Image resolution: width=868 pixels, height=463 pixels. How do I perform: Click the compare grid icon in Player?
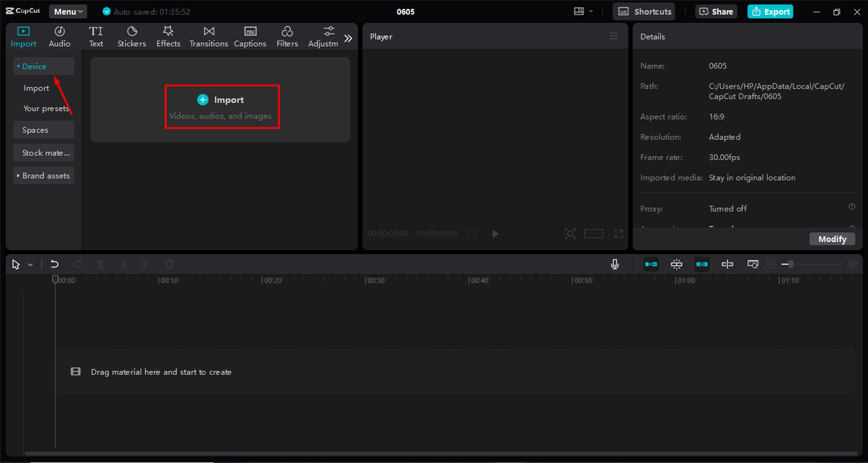472,234
